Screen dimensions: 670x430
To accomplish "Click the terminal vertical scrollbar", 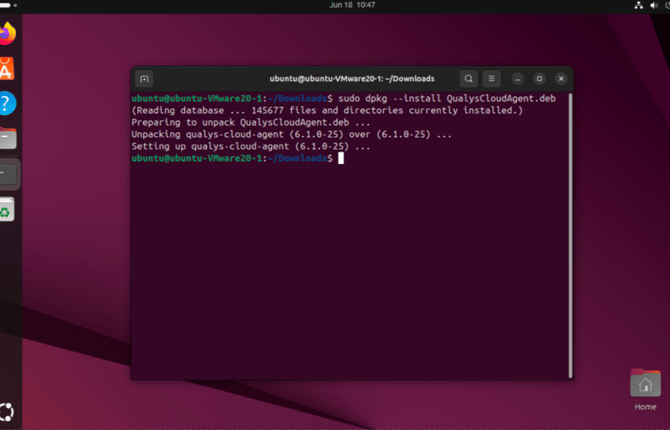I will pos(570,236).
